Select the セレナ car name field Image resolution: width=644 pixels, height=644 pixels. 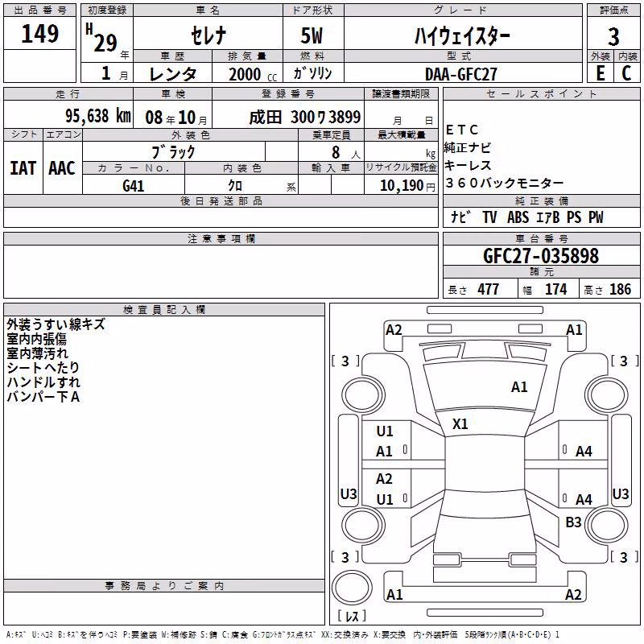[208, 35]
